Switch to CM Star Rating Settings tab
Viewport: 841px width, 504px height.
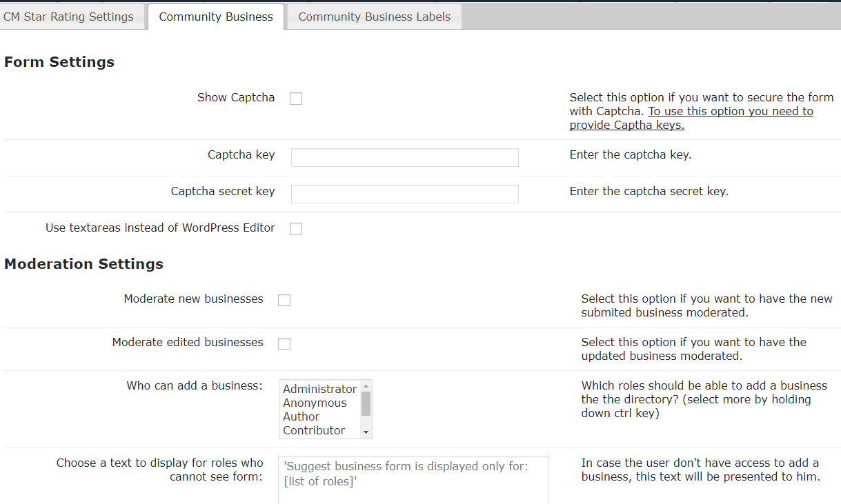click(68, 17)
